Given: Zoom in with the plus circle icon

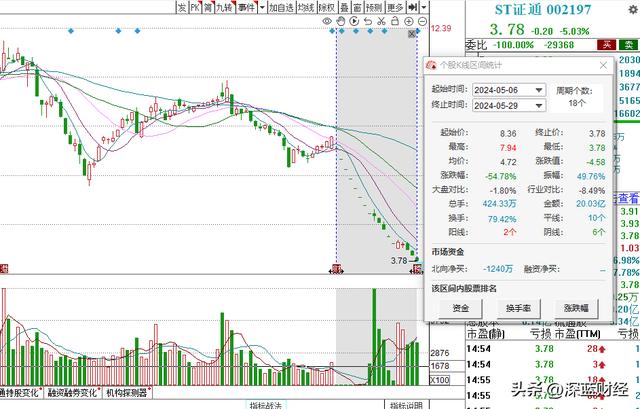Looking at the screenshot, I should (409, 21).
